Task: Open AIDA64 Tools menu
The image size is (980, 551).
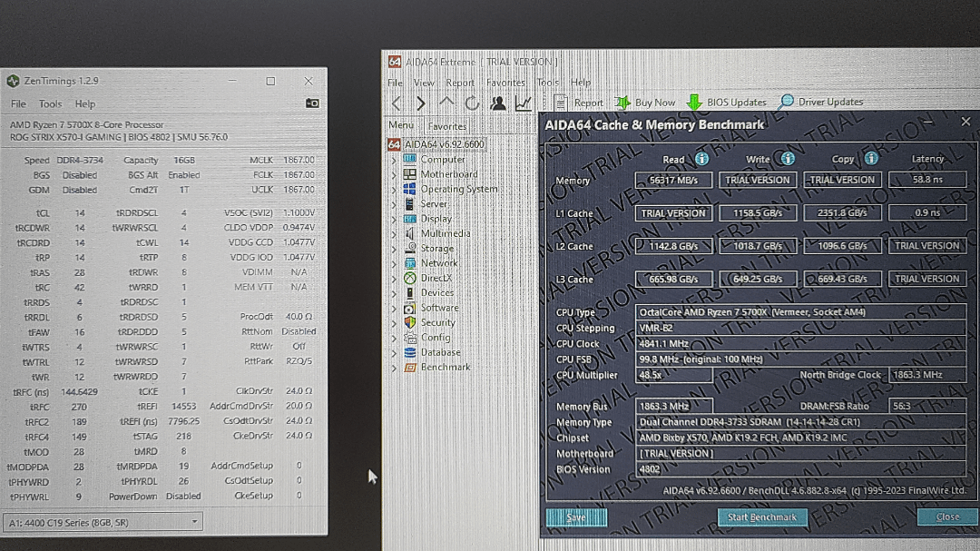Action: tap(547, 83)
